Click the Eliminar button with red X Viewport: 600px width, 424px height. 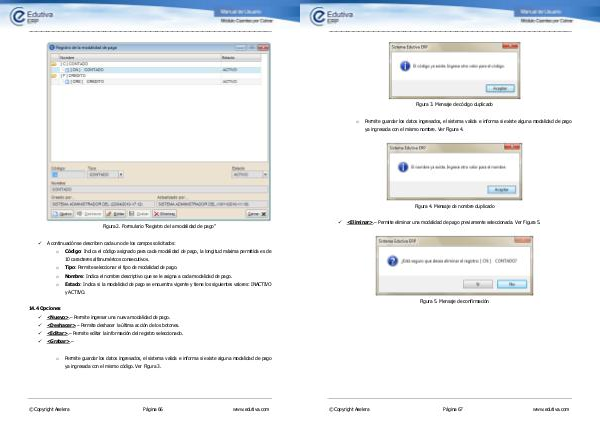[x=165, y=214]
